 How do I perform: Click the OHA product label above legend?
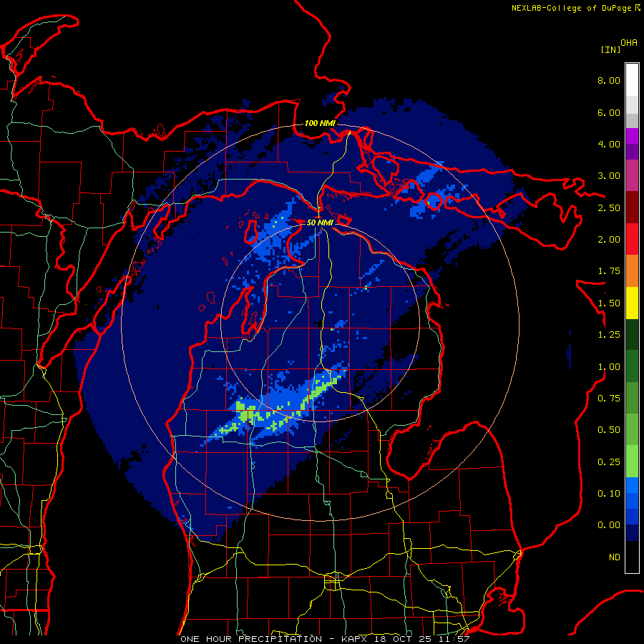[x=629, y=43]
